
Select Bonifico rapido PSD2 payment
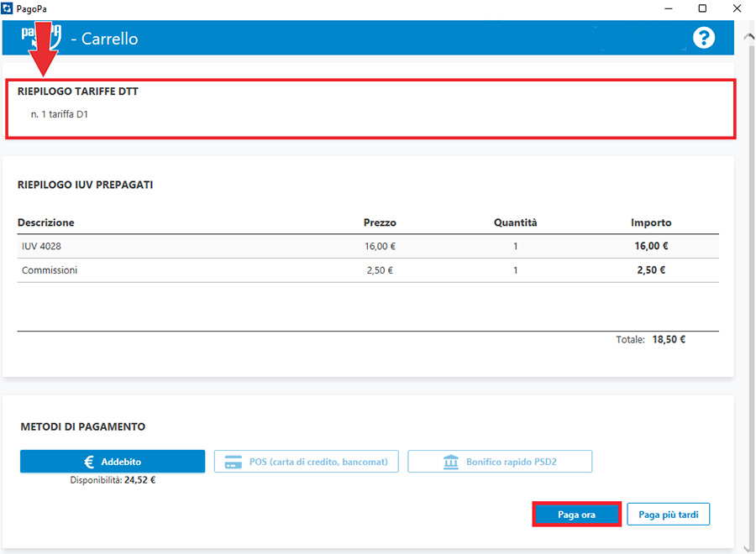[500, 462]
